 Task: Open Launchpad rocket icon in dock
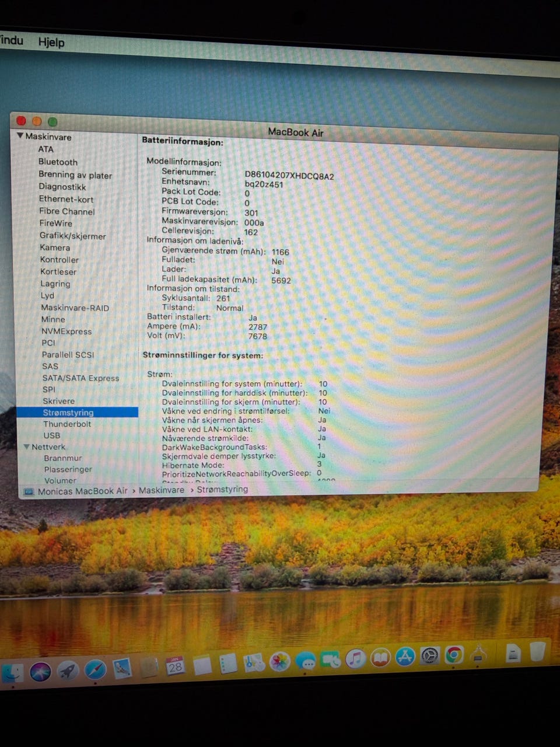[x=68, y=671]
